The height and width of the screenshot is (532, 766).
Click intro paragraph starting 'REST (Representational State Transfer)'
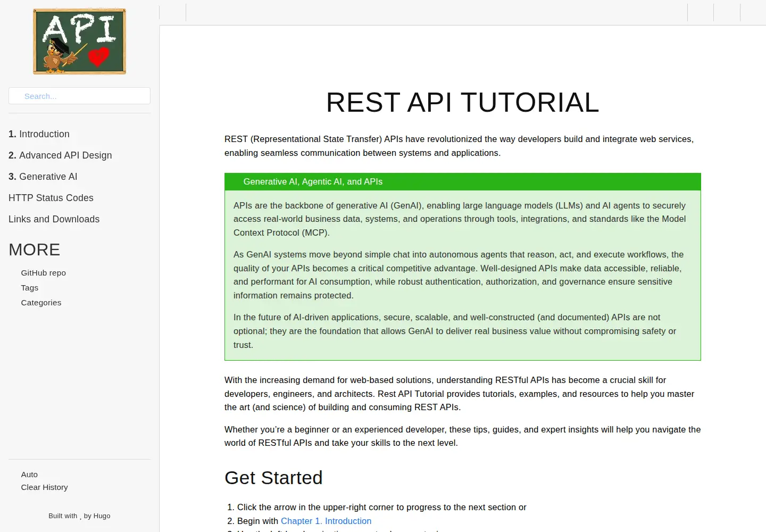pos(463,146)
